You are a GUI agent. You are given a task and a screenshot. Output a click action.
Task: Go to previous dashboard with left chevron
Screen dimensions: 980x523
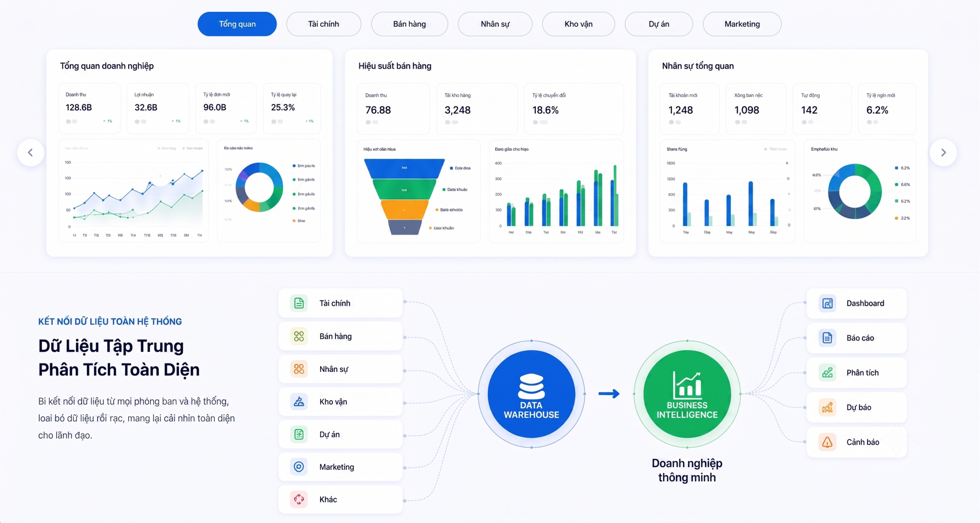(x=31, y=152)
